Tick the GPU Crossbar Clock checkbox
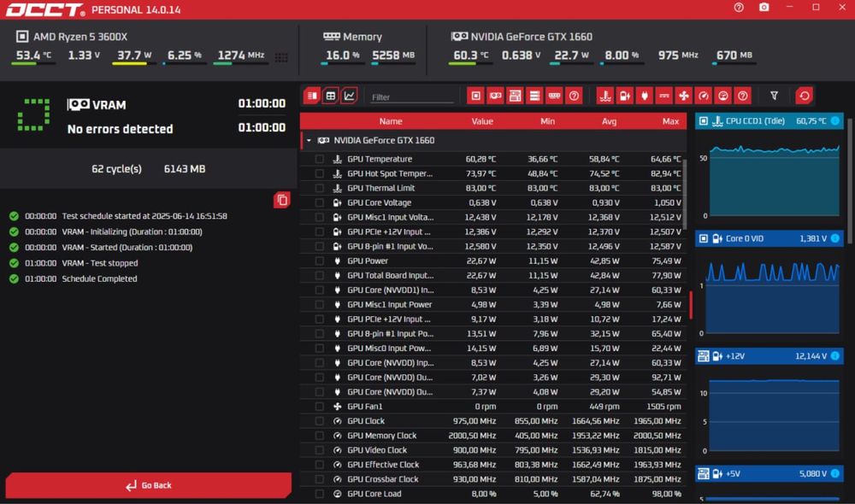This screenshot has height=504, width=855. pos(320,479)
